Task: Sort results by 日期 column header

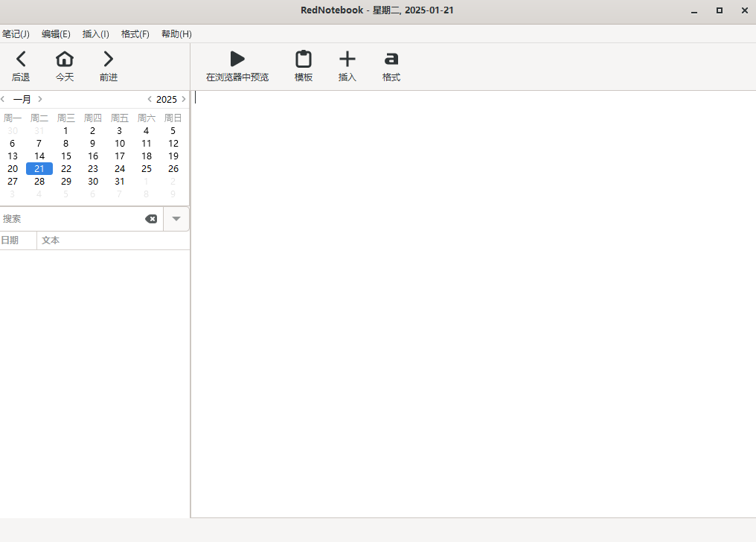Action: click(x=10, y=240)
